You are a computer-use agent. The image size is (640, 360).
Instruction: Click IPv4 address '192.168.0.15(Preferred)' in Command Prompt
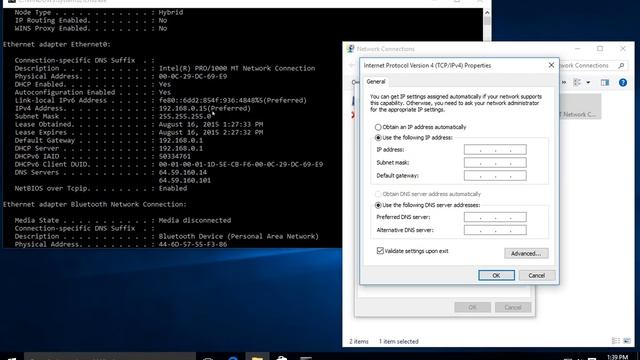click(204, 109)
